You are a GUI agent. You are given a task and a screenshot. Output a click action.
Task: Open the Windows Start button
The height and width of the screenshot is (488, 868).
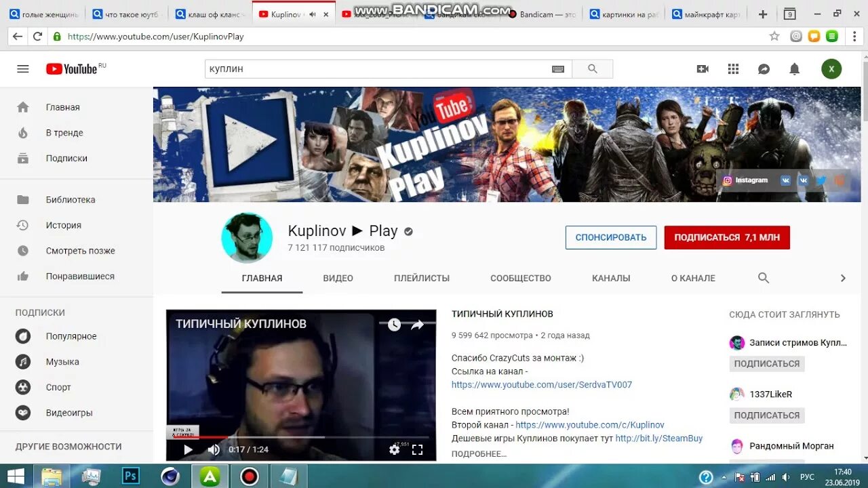(16, 476)
